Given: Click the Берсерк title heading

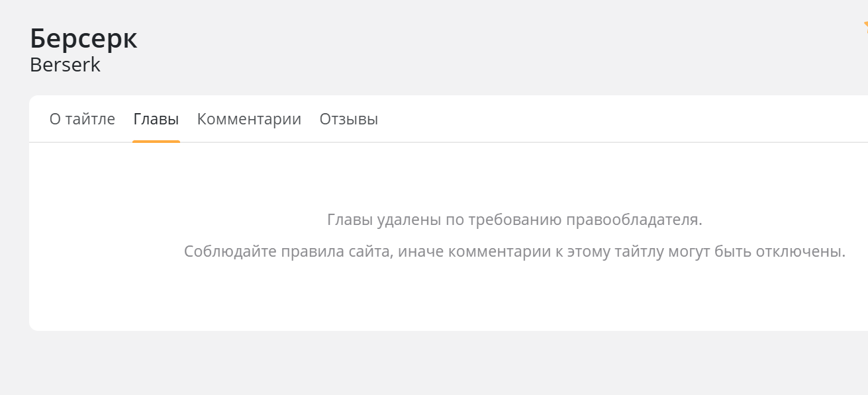Looking at the screenshot, I should 84,38.
